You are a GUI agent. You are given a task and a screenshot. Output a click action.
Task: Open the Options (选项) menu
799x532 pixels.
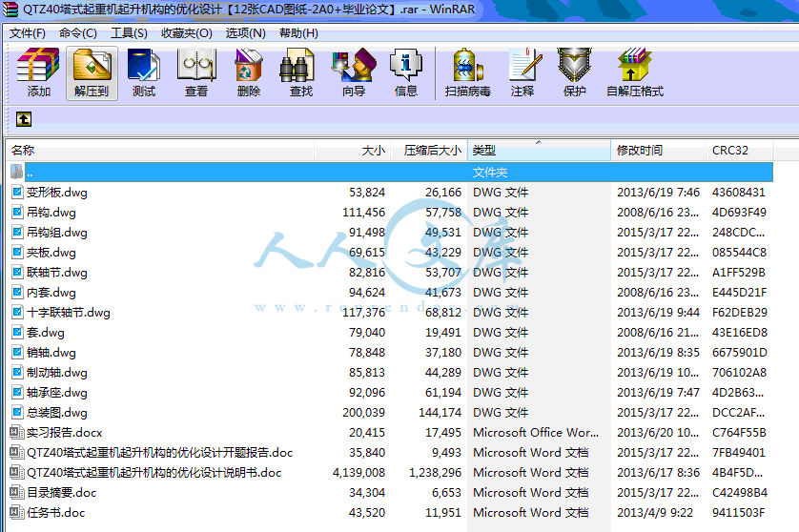pyautogui.click(x=246, y=33)
